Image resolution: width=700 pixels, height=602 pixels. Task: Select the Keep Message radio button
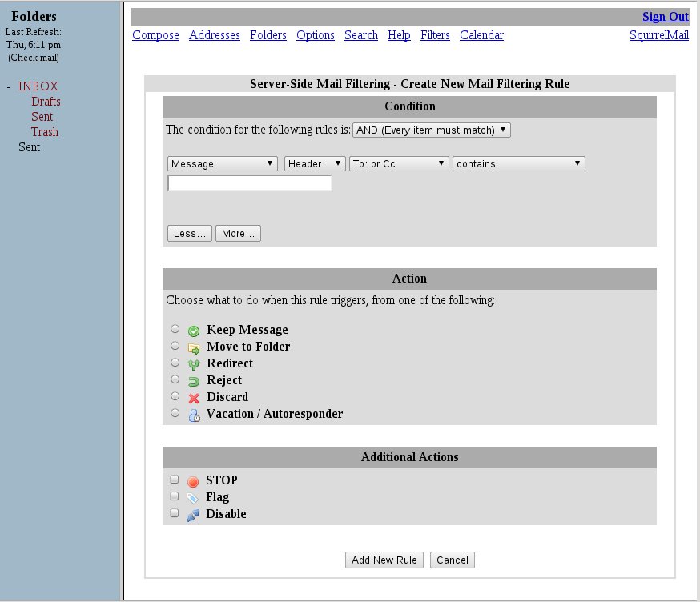click(175, 329)
